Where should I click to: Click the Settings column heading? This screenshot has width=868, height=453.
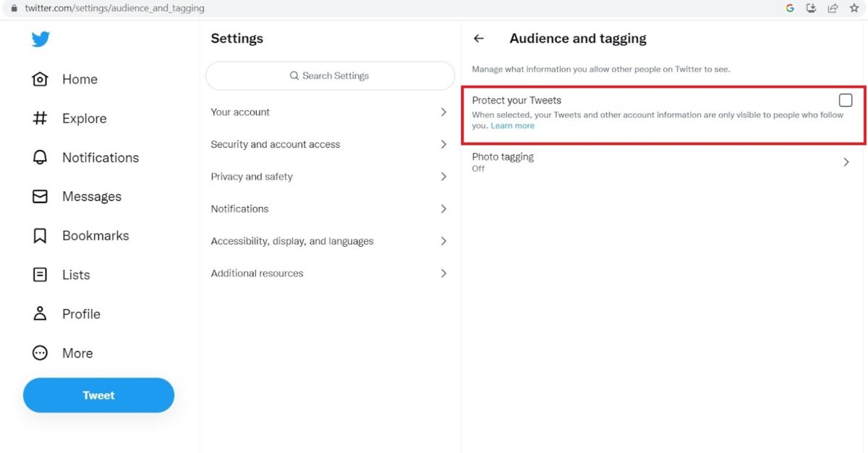pyautogui.click(x=237, y=39)
